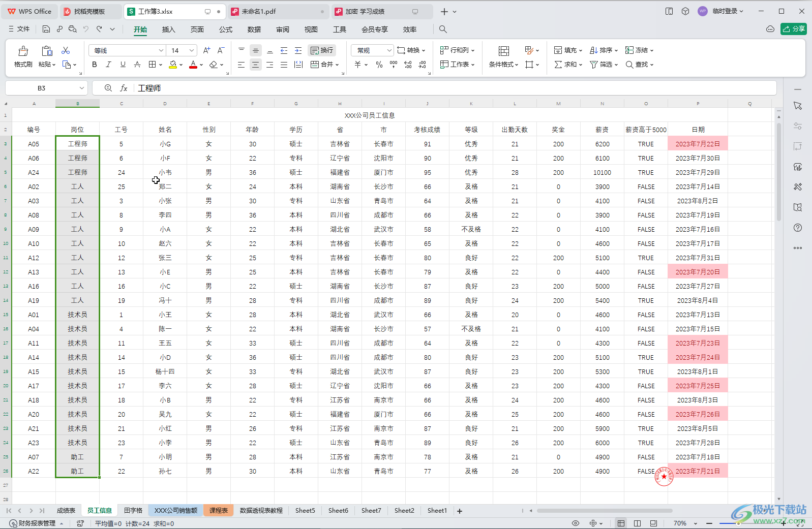Toggle Underline formatting
The width and height of the screenshot is (812, 529).
point(123,65)
